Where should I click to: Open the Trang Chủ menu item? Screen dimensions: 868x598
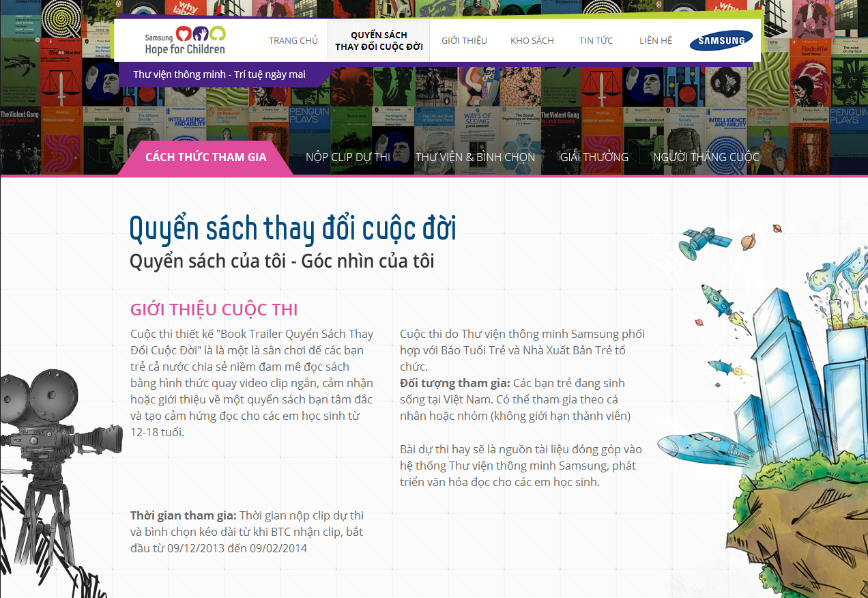click(x=293, y=41)
